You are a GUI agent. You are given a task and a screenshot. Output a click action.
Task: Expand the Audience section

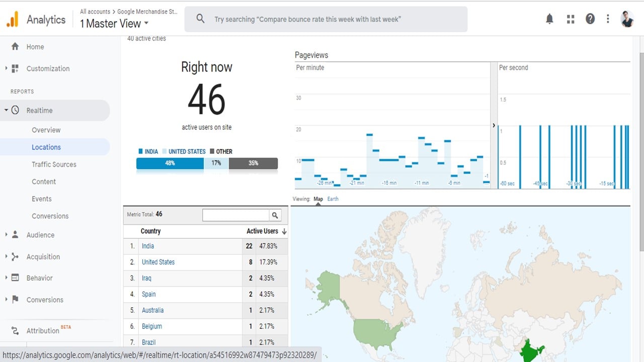tap(40, 235)
